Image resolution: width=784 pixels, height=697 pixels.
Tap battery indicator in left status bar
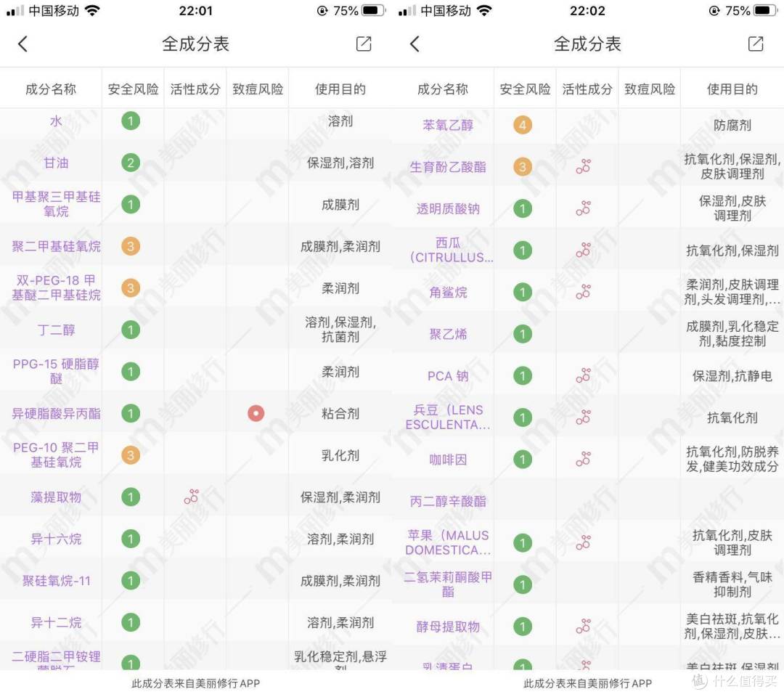pyautogui.click(x=374, y=10)
